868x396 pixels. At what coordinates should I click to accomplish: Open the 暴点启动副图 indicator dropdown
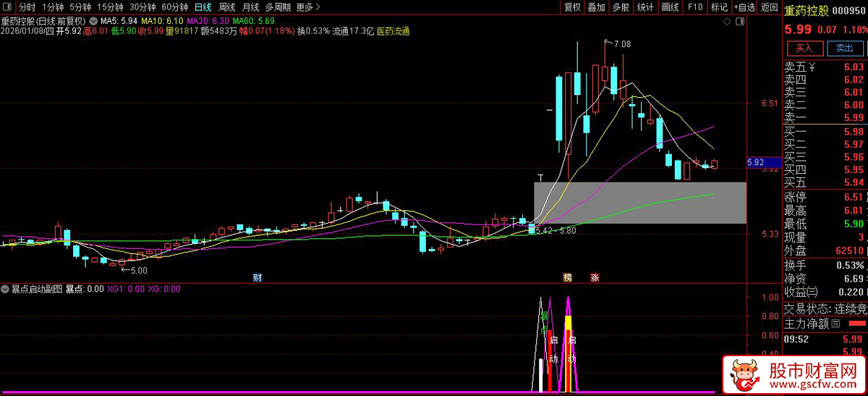6,289
